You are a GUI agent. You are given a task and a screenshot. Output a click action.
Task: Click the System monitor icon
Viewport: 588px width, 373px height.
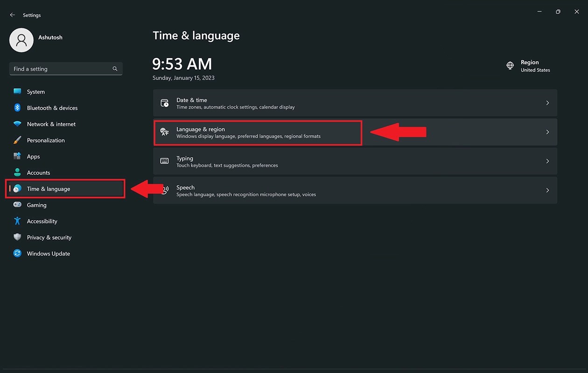17,91
